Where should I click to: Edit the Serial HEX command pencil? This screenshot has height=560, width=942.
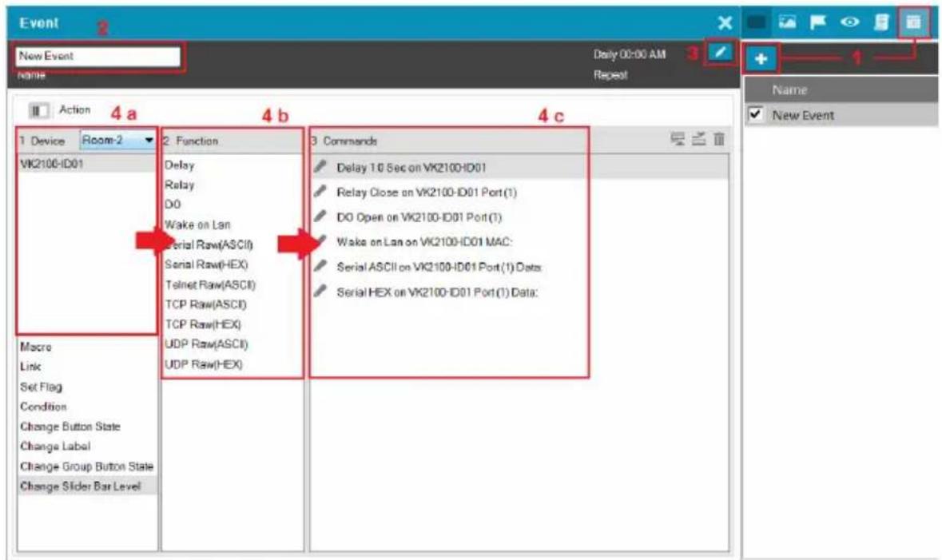(320, 292)
